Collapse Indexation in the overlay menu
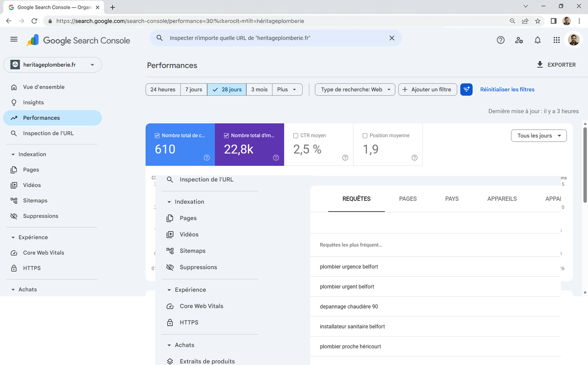The width and height of the screenshot is (588, 365). click(x=169, y=202)
